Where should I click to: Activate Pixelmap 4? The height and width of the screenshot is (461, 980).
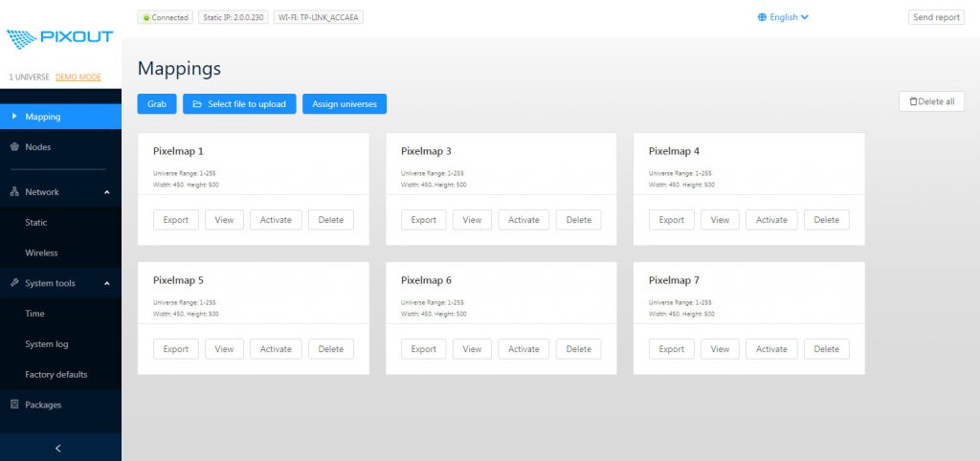click(771, 220)
